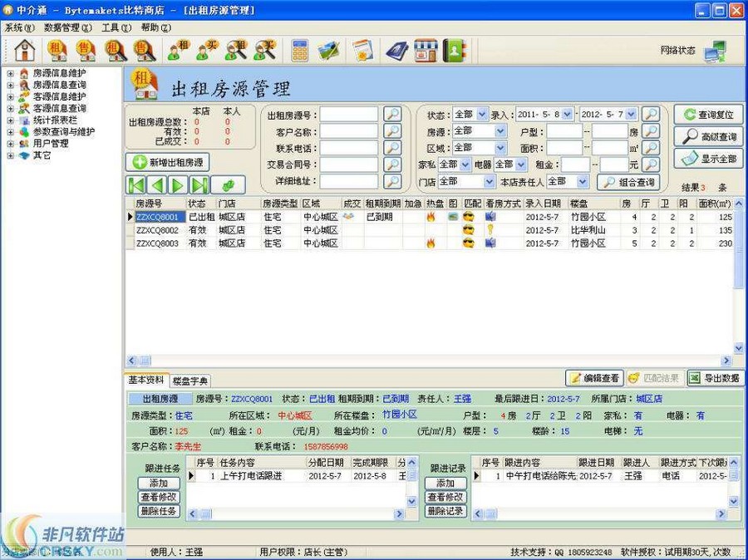Click the map toolbar icon

[x=326, y=50]
